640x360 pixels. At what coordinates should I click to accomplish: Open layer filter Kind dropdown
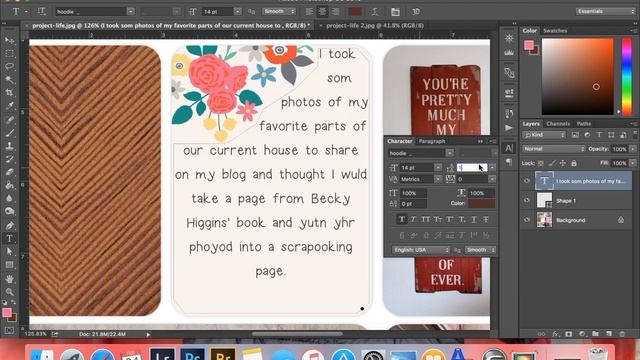pos(544,135)
